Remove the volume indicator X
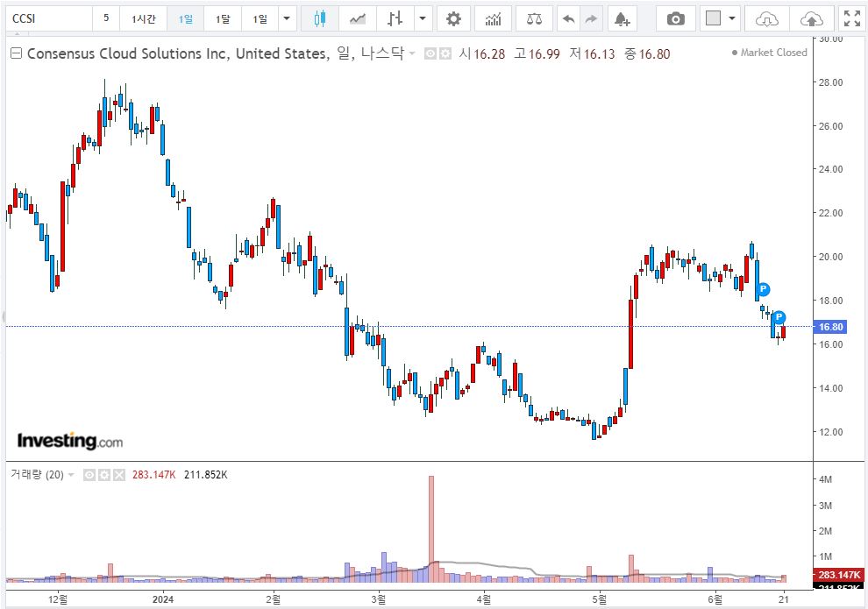 (119, 475)
